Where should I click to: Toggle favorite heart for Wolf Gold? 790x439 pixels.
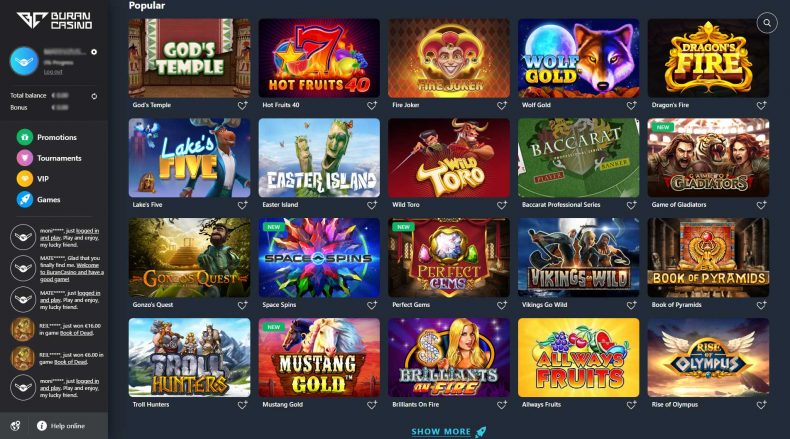pyautogui.click(x=631, y=105)
